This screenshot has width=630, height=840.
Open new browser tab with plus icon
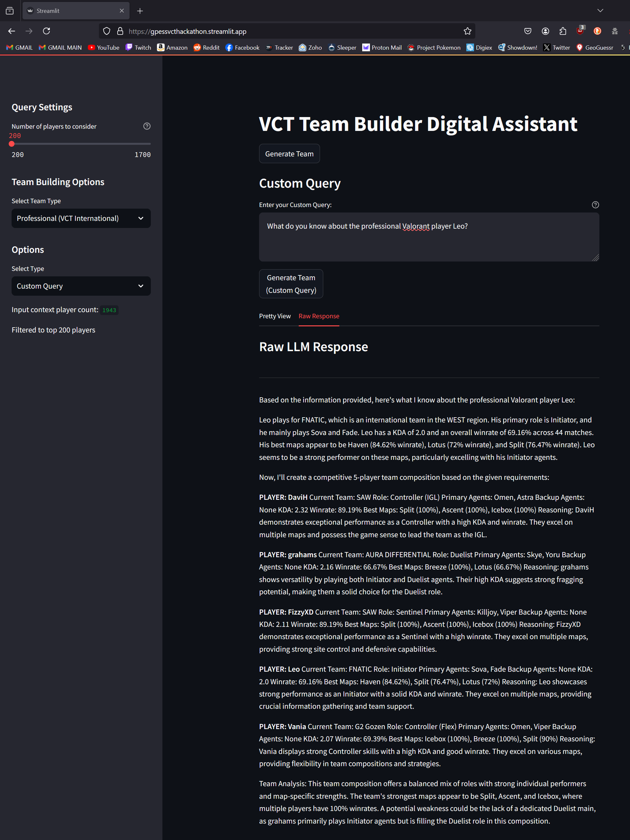(140, 11)
